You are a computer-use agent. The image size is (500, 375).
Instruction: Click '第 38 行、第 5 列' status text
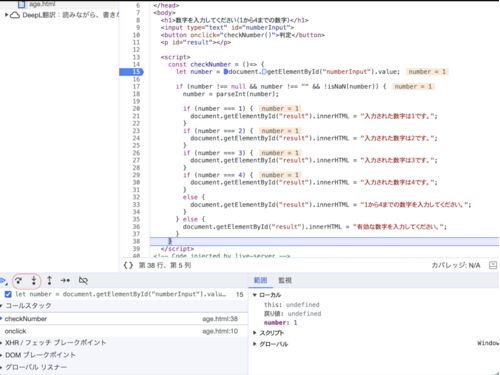(x=165, y=265)
